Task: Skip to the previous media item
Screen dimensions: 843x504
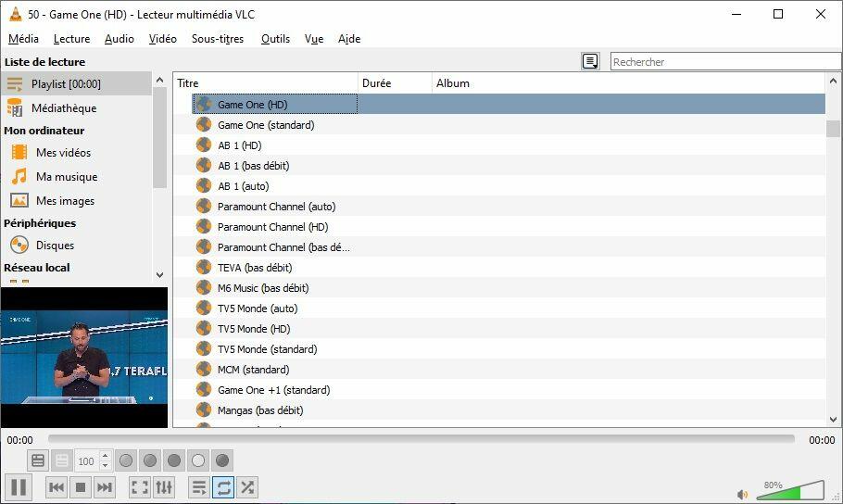Action: [57, 487]
